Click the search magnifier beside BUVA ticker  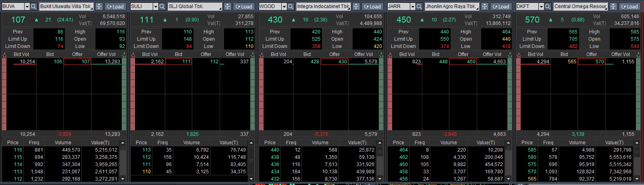34,6
